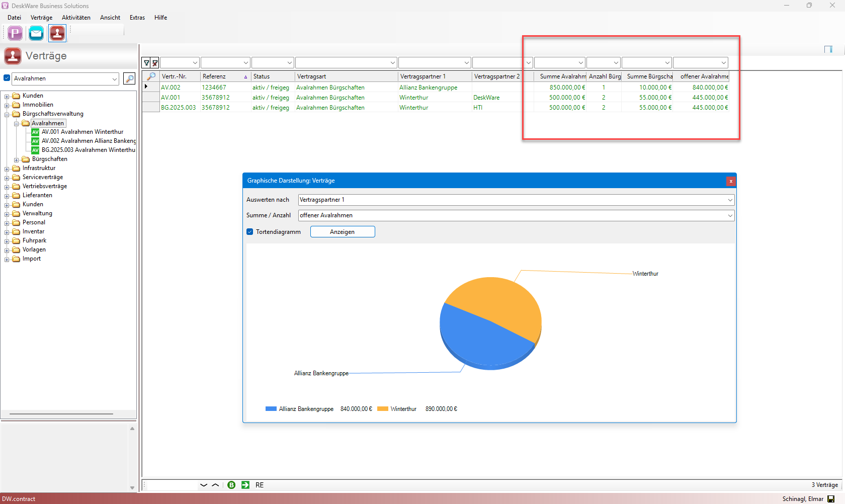Expand the Lieferanten tree node
Viewport: 845px width, 504px height.
(x=7, y=196)
